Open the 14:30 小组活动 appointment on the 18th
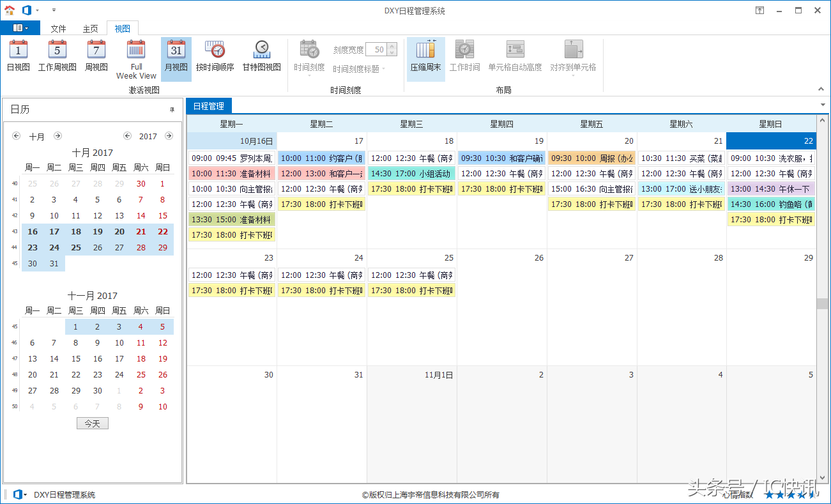The width and height of the screenshot is (831, 504). pyautogui.click(x=411, y=174)
